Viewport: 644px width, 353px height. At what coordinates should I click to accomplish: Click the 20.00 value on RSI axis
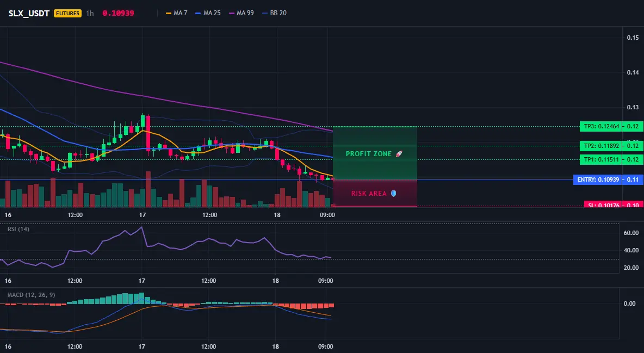[631, 268]
